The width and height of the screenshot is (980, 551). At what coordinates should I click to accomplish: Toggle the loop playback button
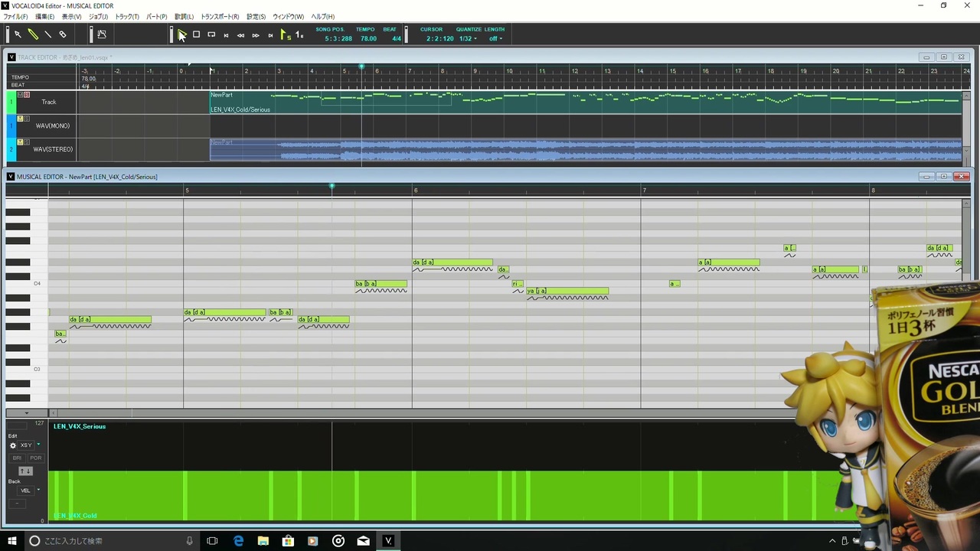point(211,34)
